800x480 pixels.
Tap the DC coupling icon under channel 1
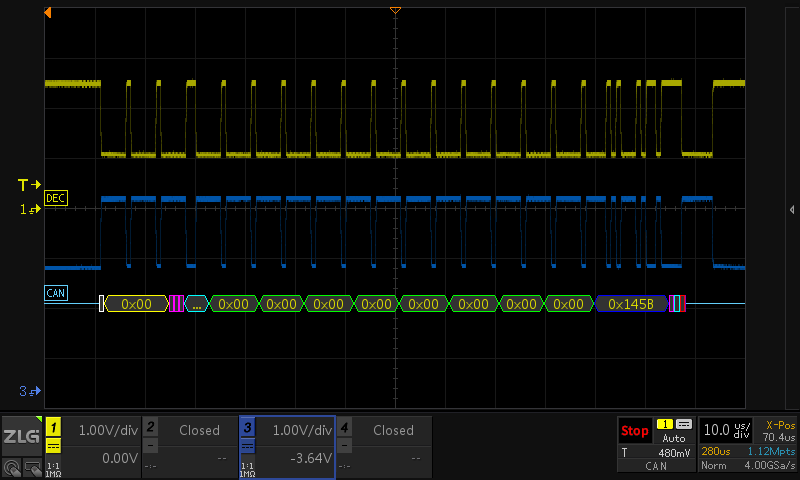coord(53,446)
